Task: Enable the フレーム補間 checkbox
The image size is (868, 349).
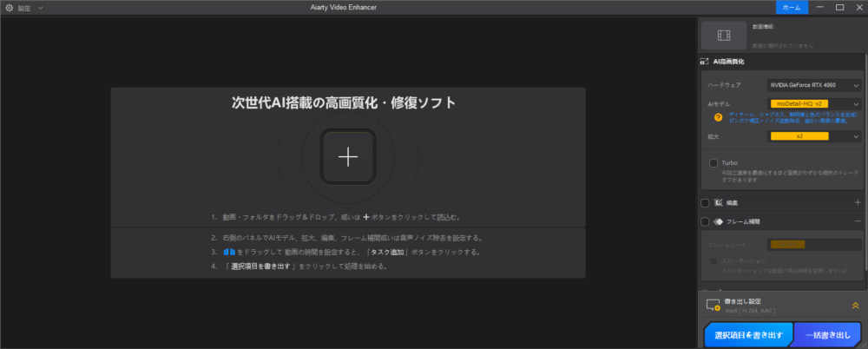Action: (x=705, y=221)
